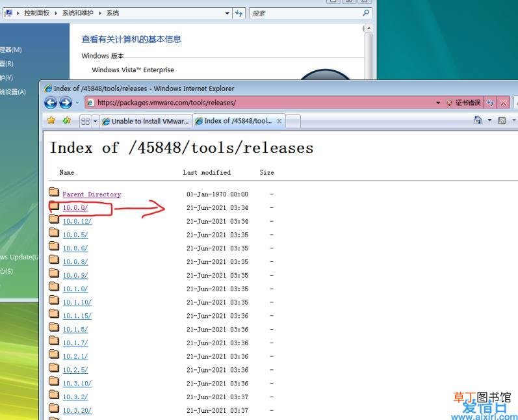Open the 10.0.5/ folder link

pyautogui.click(x=75, y=235)
